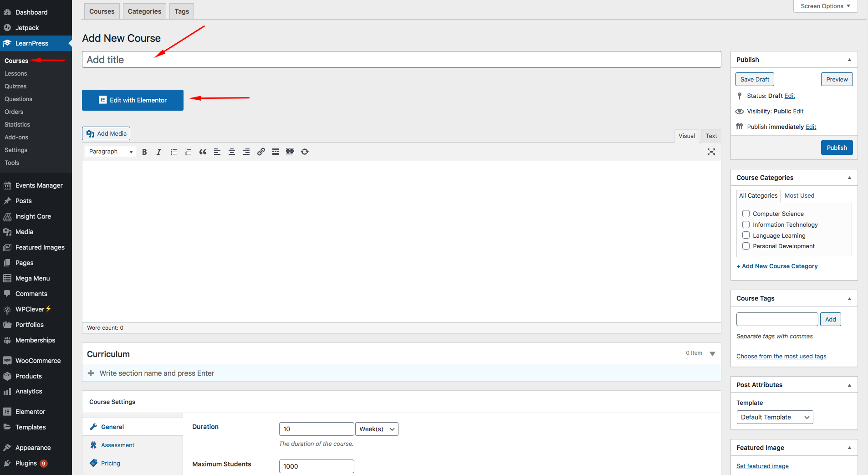Screen dimensions: 868x475
Task: Click the course tags input field
Action: coord(777,319)
